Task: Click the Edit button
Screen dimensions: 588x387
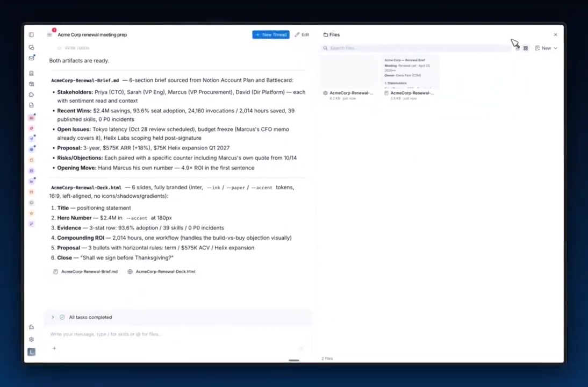Action: [302, 34]
